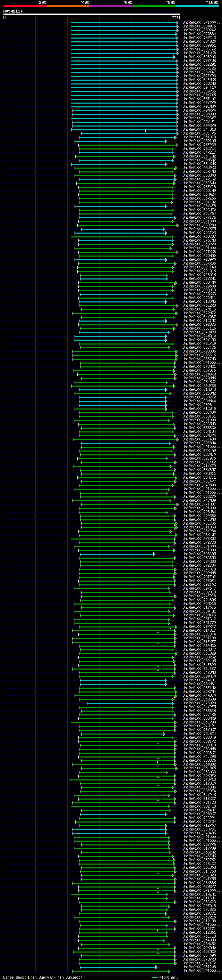The height and width of the screenshot is (980, 222).
Task: Select the UniRef100_A9NU83 label
Action: pos(199,114)
